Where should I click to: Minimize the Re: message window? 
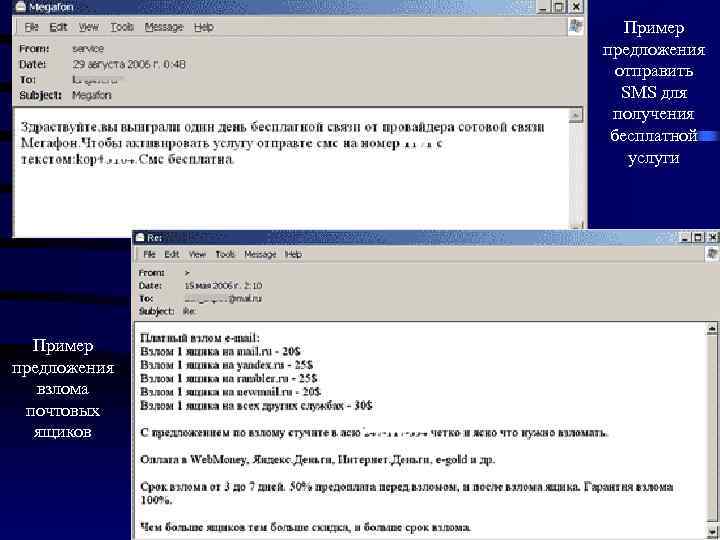pyautogui.click(x=685, y=237)
